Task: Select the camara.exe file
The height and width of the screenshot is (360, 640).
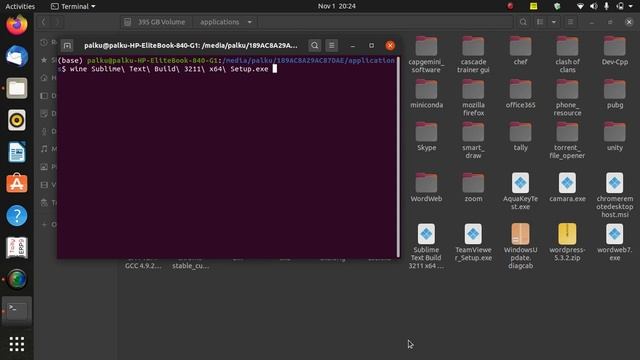Action: (567, 187)
